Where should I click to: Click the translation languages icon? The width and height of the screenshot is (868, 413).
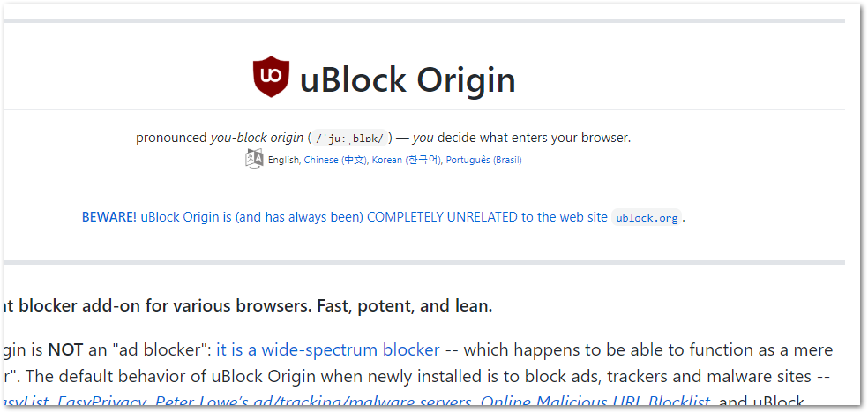point(254,159)
